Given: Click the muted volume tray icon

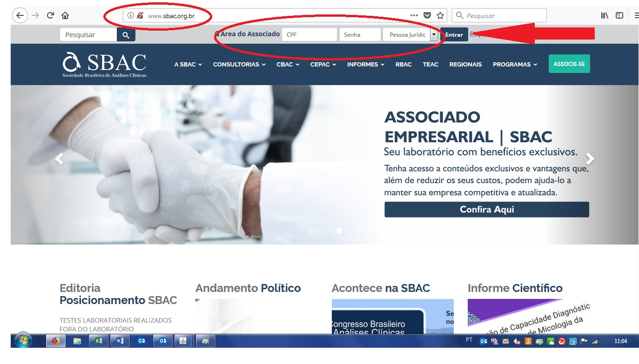Looking at the screenshot, I should coord(517,341).
